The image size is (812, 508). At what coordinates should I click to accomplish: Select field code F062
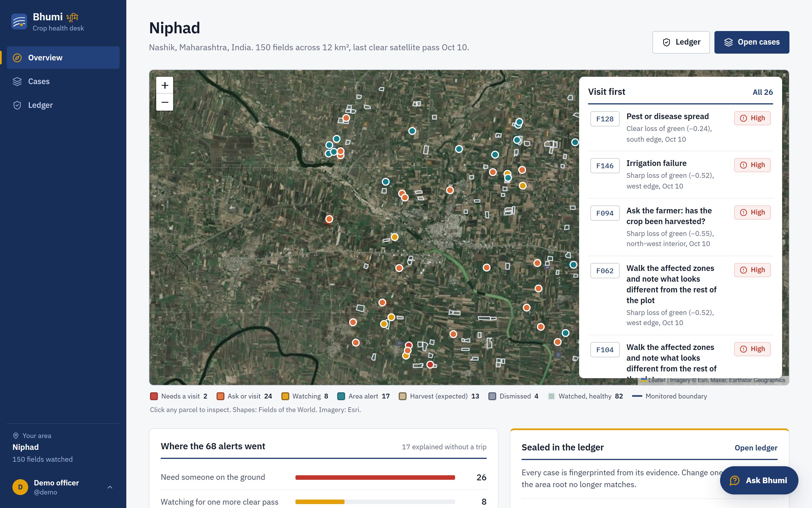click(x=605, y=270)
